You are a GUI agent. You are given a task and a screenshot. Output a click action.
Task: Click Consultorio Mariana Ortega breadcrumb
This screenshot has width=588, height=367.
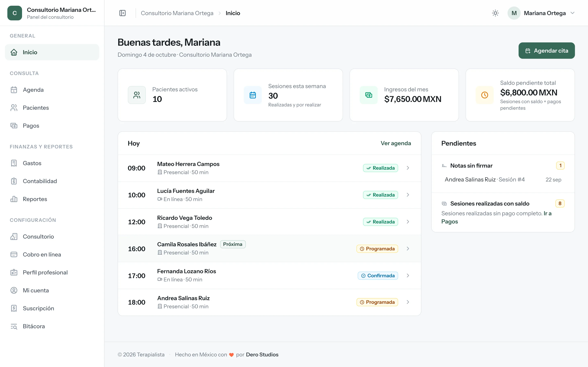click(177, 13)
